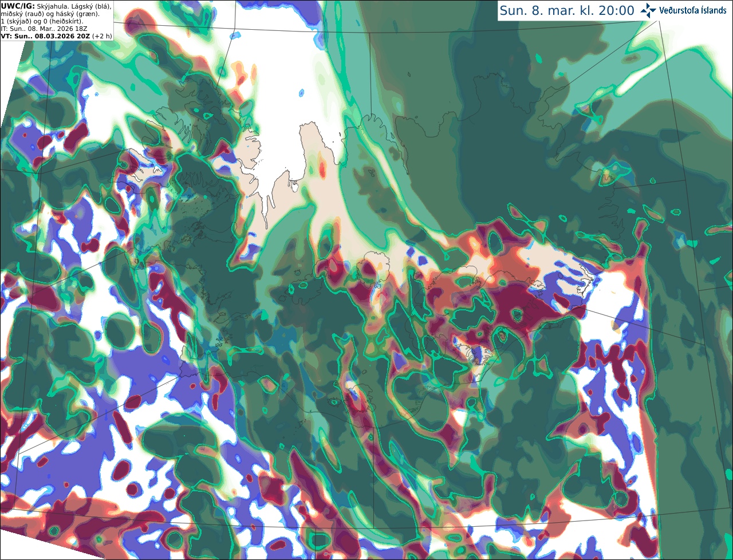Click the 'Veðurstofa Íslands' name text
The image size is (733, 560).
(692, 10)
